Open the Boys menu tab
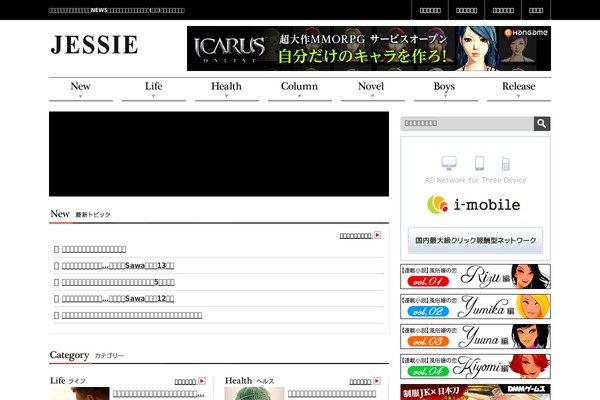 tap(446, 89)
